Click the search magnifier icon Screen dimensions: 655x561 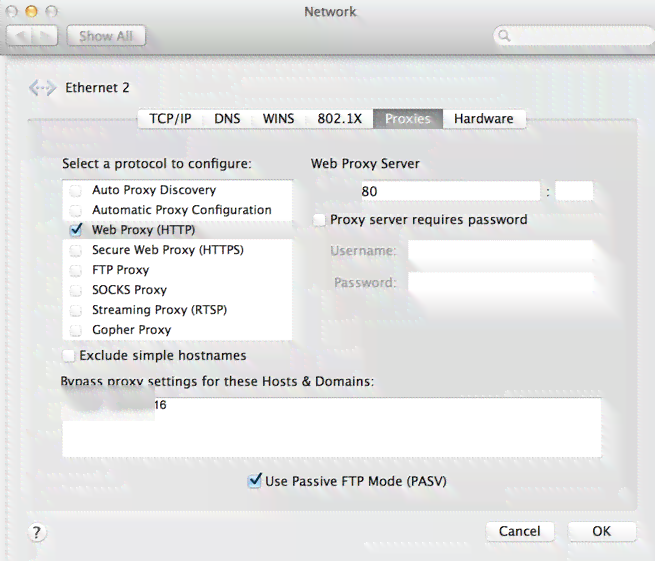point(504,36)
